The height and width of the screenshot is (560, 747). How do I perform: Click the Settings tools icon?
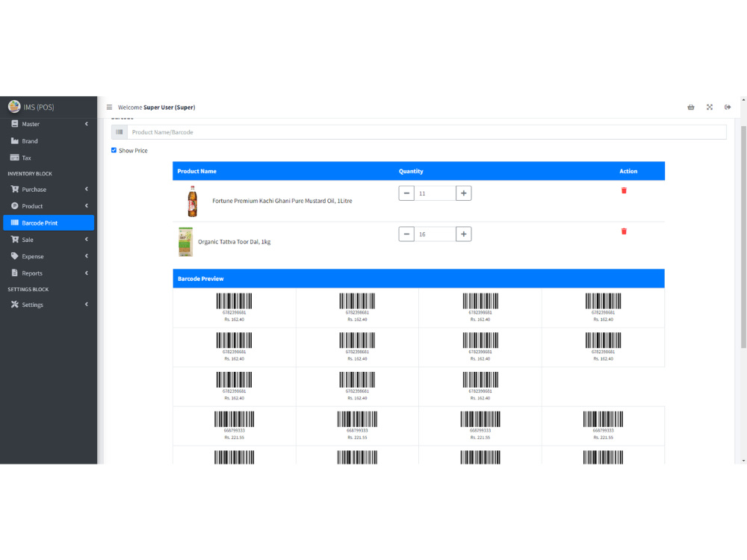15,305
